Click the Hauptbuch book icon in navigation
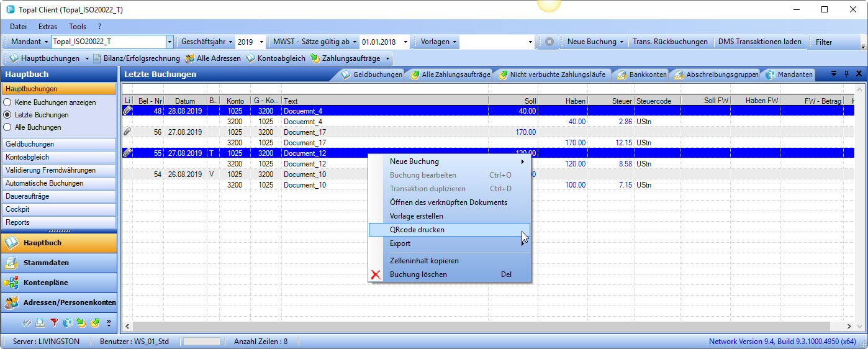This screenshot has width=868, height=349. (11, 243)
